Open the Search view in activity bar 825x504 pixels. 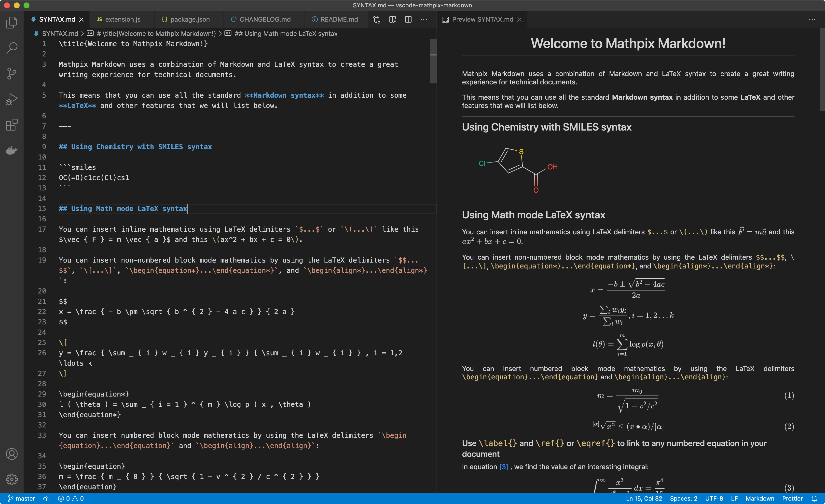[12, 48]
